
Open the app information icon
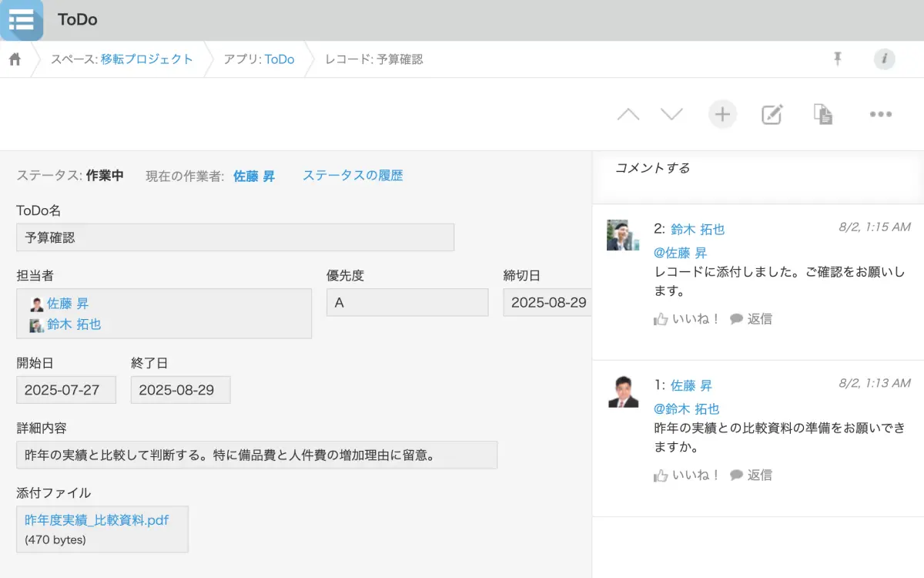884,59
